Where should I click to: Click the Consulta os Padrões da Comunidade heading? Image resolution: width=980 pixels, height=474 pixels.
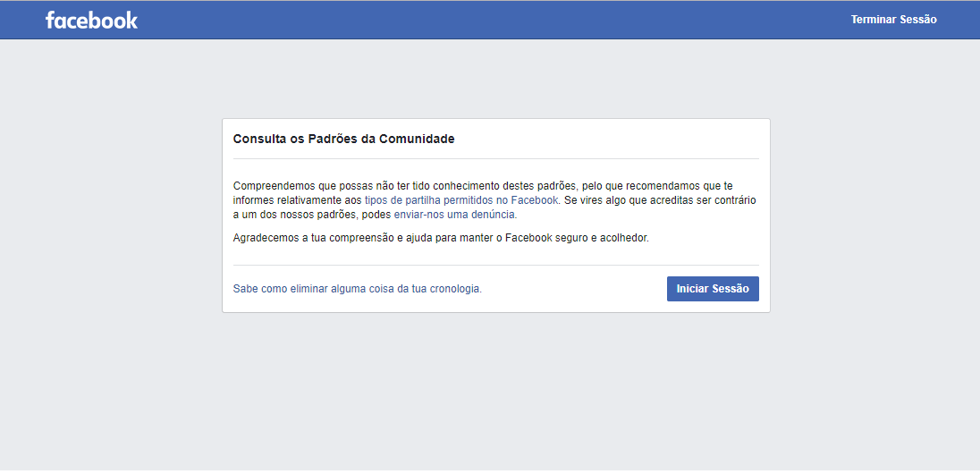coord(343,139)
